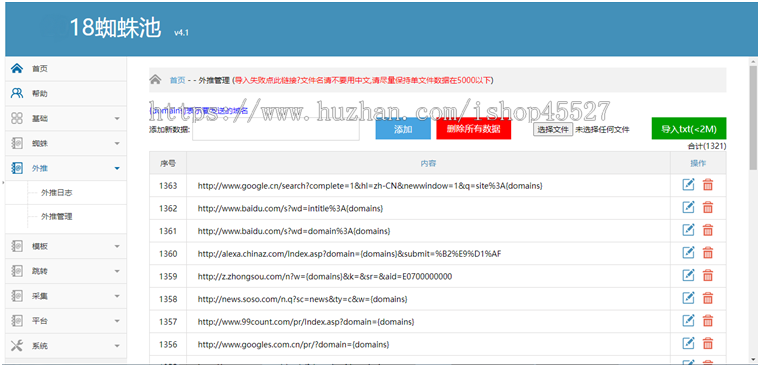Click the 序号 column header
The image size is (760, 367).
click(168, 163)
